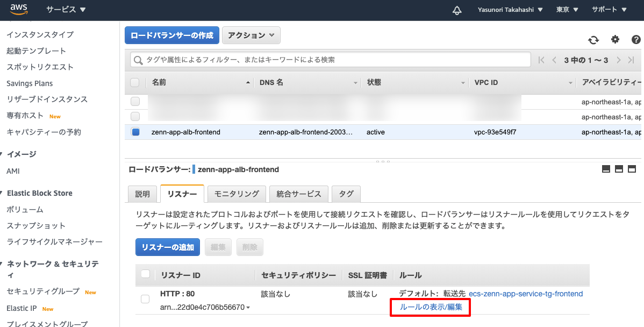Viewport: 644px width, 327px height.
Task: Deselect the zenn-app-alb-frontend row checkbox
Action: coord(135,132)
